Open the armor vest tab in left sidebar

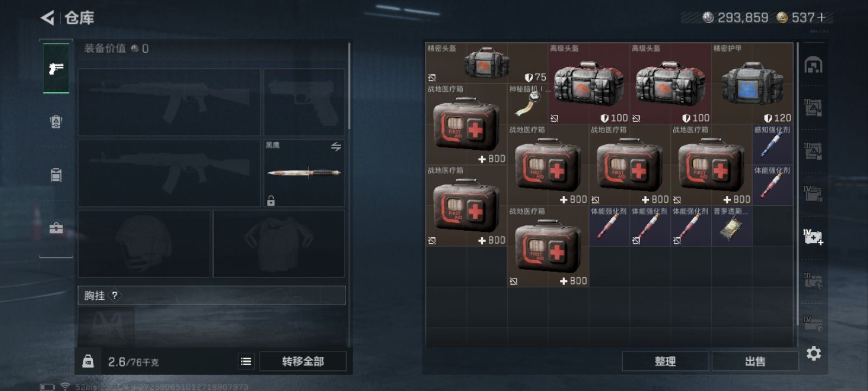click(56, 122)
